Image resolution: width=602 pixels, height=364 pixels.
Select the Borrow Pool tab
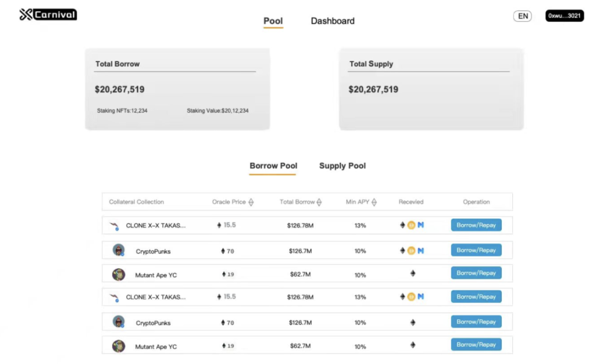[273, 166]
